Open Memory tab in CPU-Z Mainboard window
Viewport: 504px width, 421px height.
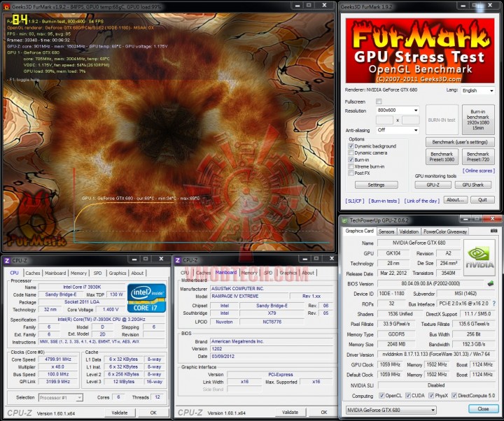pyautogui.click(x=249, y=273)
